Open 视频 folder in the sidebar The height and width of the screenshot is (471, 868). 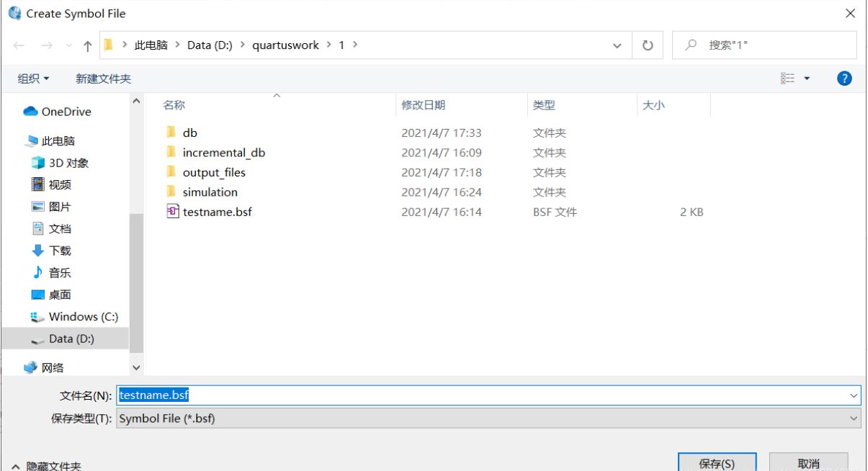[52, 185]
